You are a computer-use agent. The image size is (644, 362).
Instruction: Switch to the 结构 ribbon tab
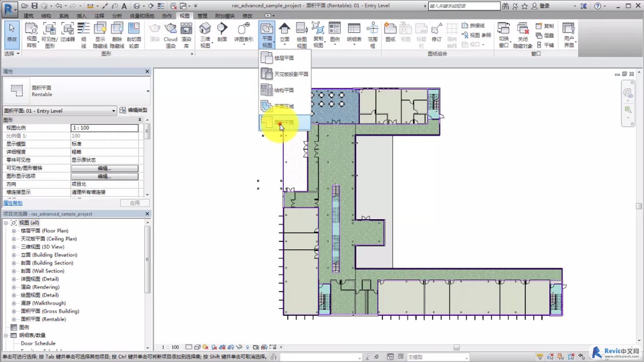pos(46,16)
